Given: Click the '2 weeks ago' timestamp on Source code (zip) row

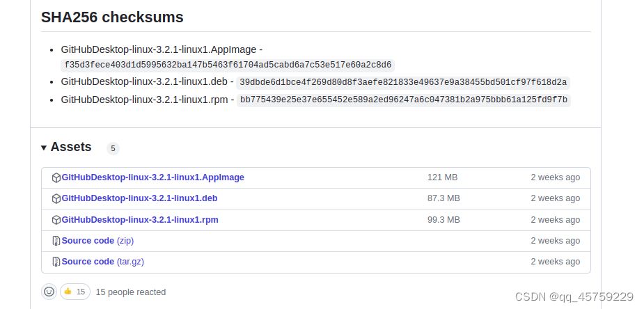Looking at the screenshot, I should 556,241.
